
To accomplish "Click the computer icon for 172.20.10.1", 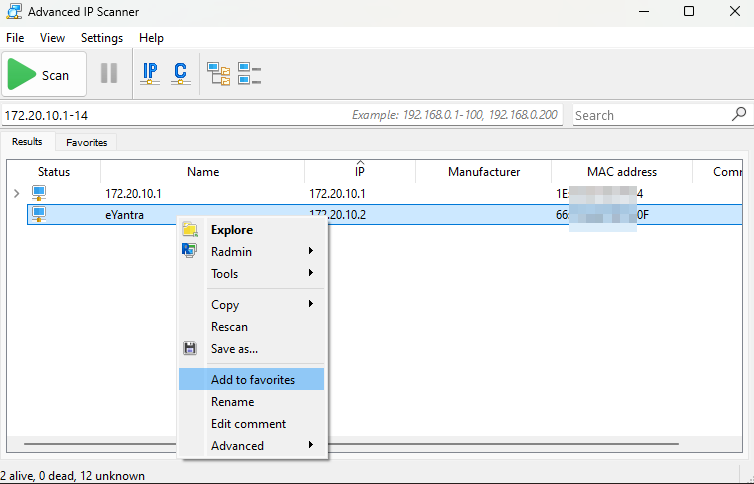I will pos(39,193).
